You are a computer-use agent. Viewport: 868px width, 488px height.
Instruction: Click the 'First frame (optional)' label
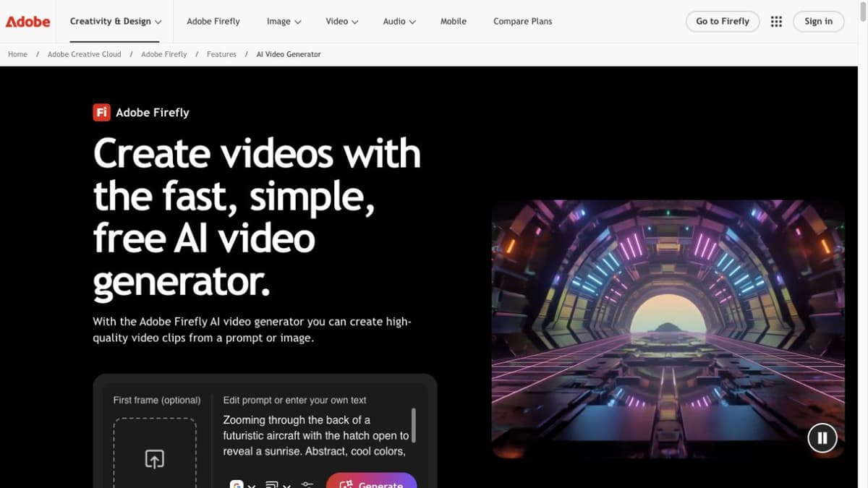(157, 400)
